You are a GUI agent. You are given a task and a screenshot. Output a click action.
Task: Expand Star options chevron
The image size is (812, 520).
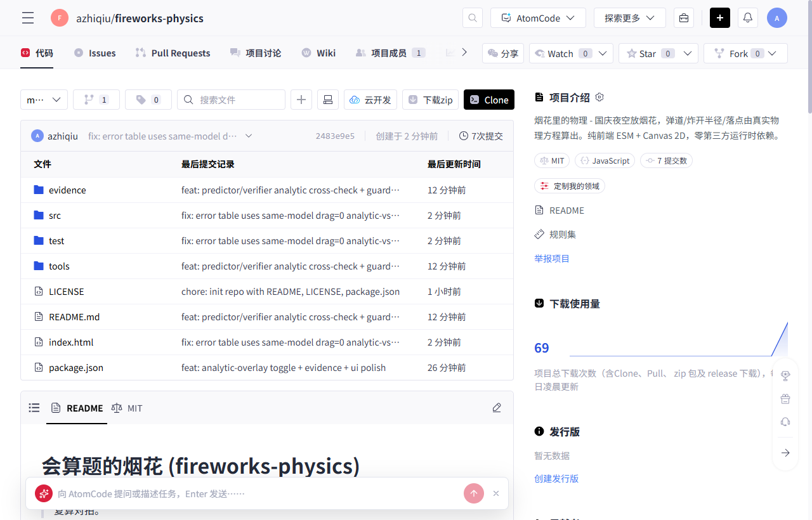(x=688, y=53)
